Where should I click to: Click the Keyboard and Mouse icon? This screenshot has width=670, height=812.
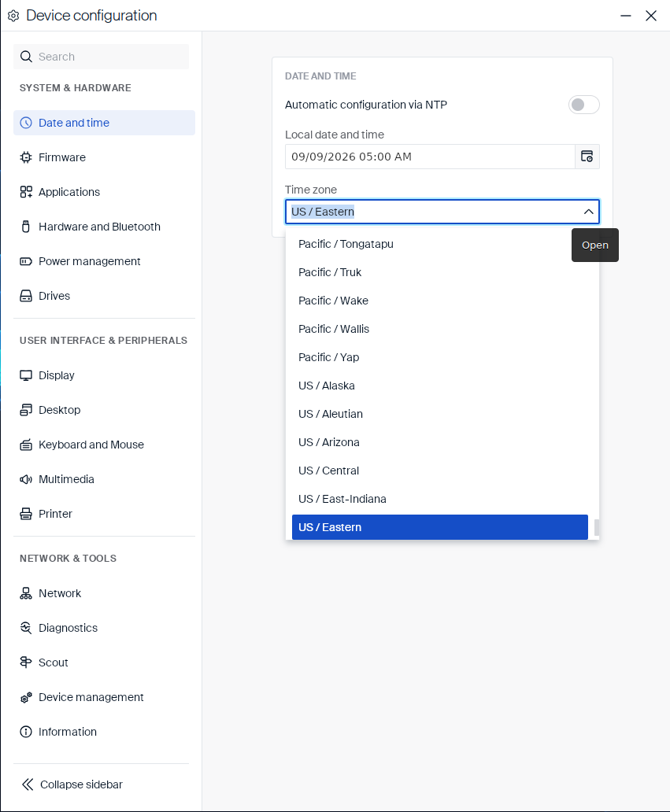[x=26, y=445]
